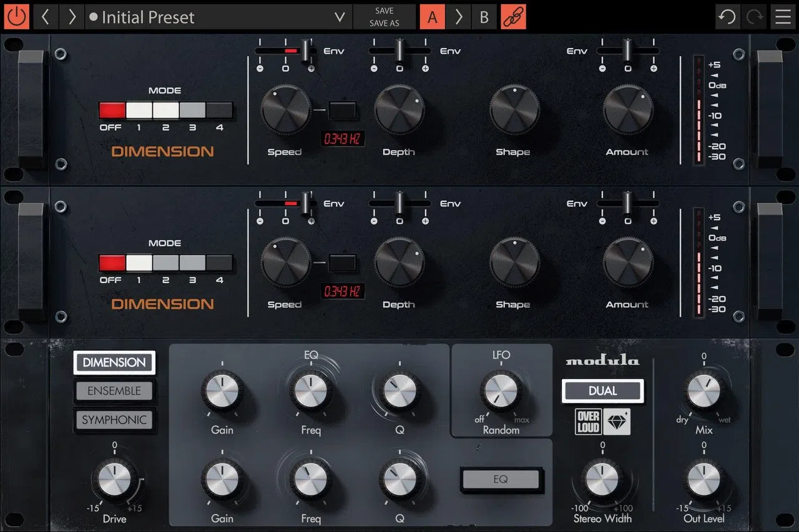
Task: Adjust the bottom unit Depth Env slider
Action: coord(399,203)
